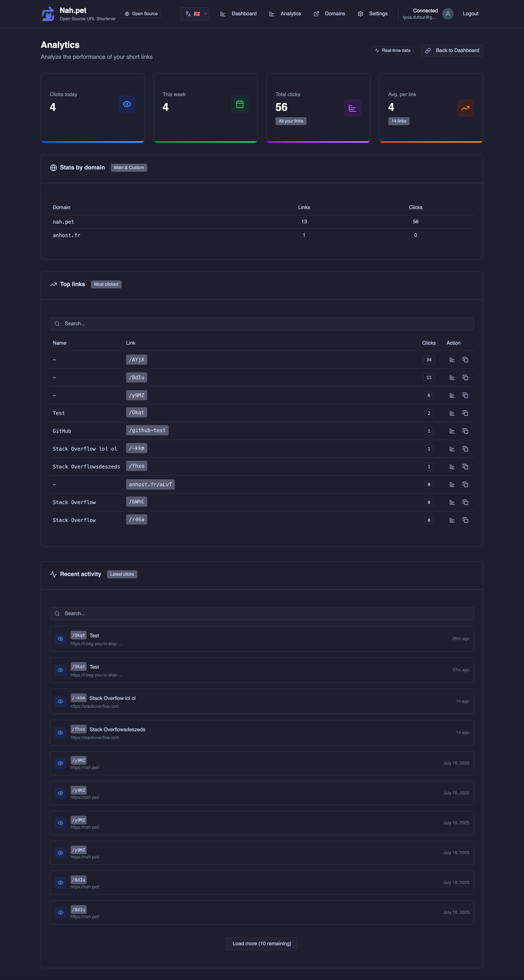
Task: Click the 14 links badge
Action: pos(398,121)
